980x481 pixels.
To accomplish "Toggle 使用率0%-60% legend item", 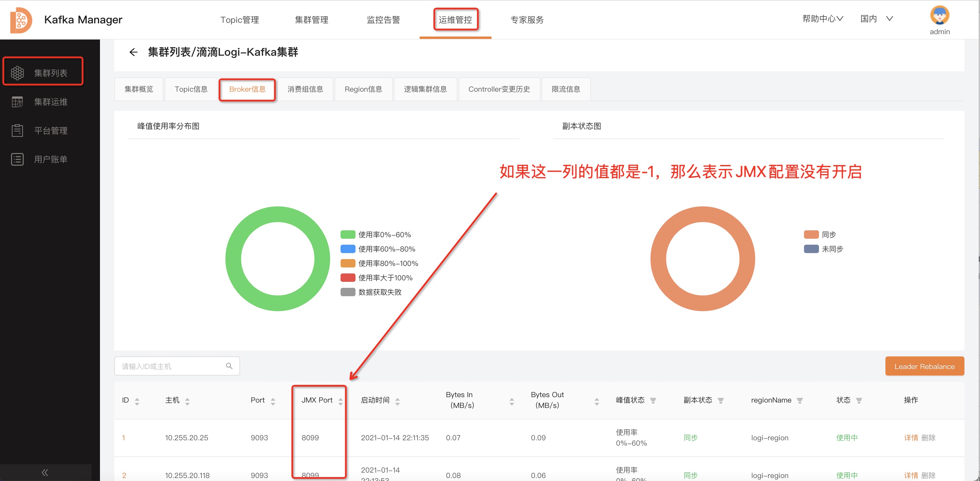I will (x=384, y=235).
